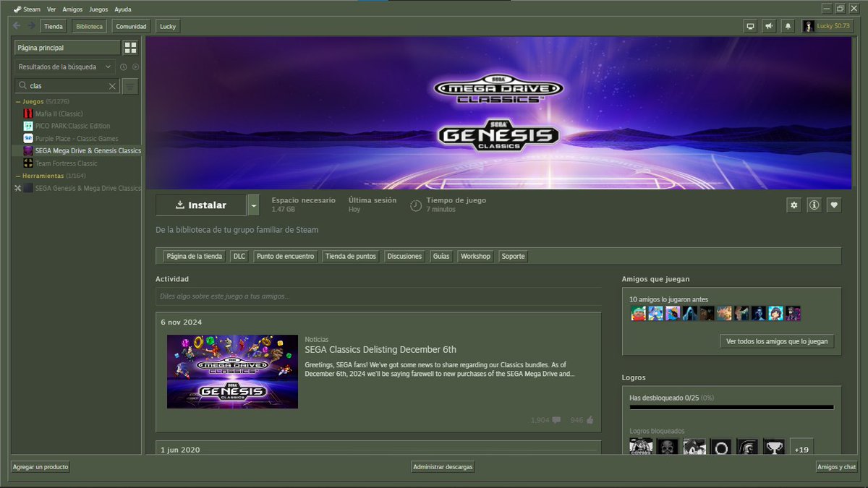Click the hooded figure friend avatar
The height and width of the screenshot is (488, 868).
click(x=689, y=313)
